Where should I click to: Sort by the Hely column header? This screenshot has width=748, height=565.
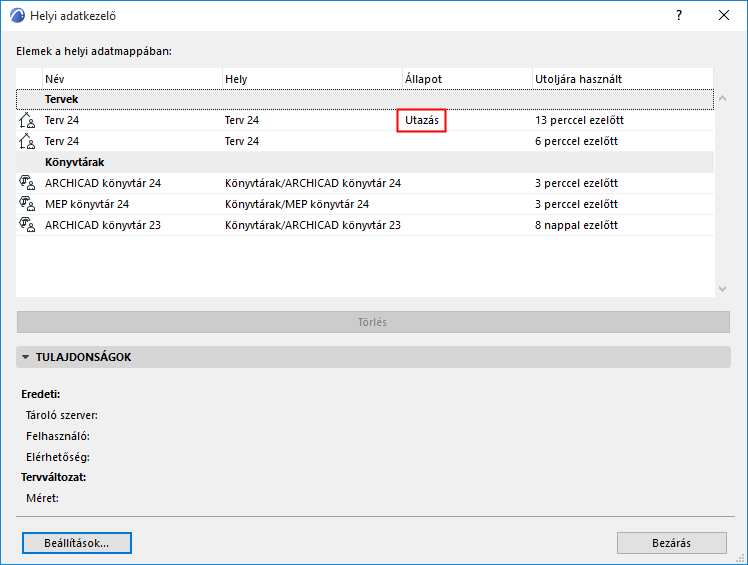click(312, 79)
